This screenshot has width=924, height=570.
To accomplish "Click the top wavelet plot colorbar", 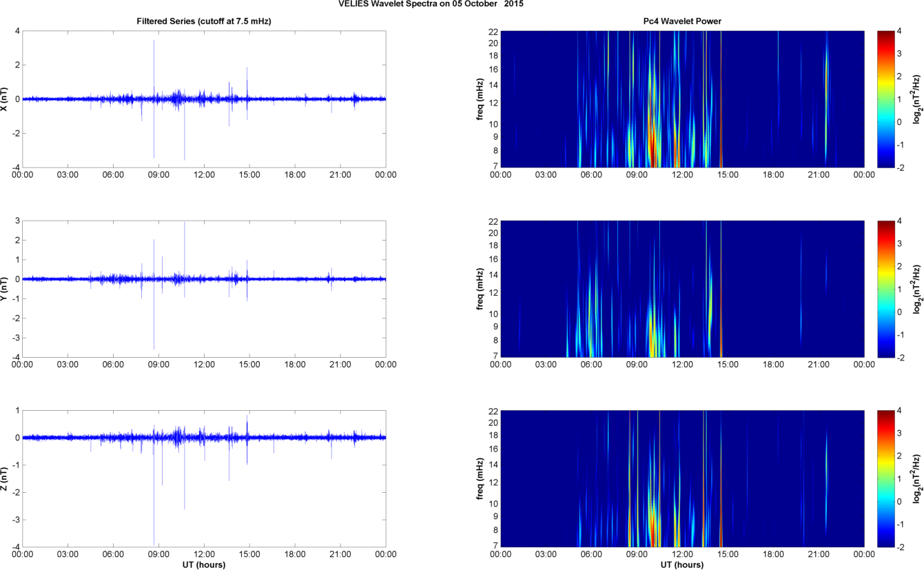I will (885, 99).
